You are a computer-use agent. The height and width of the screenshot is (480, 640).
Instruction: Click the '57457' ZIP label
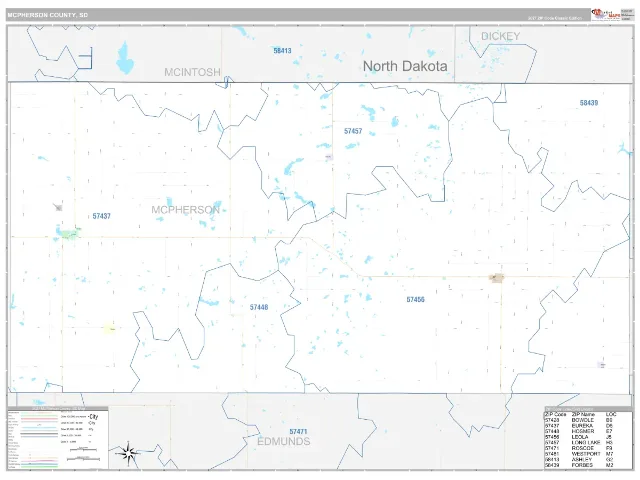(353, 131)
